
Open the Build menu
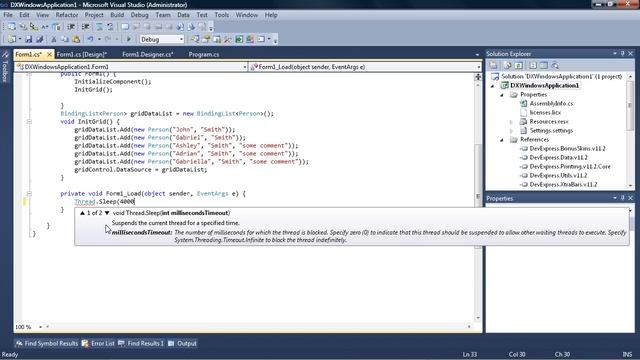pyautogui.click(x=117, y=15)
